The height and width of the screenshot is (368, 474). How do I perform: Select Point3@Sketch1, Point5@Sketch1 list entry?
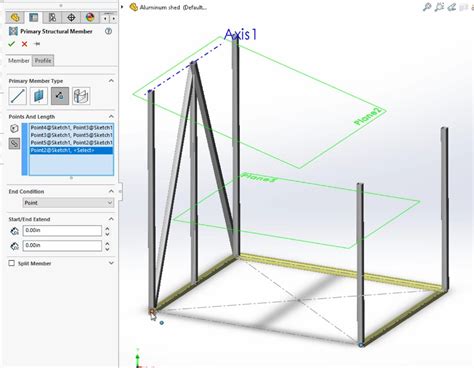point(71,135)
